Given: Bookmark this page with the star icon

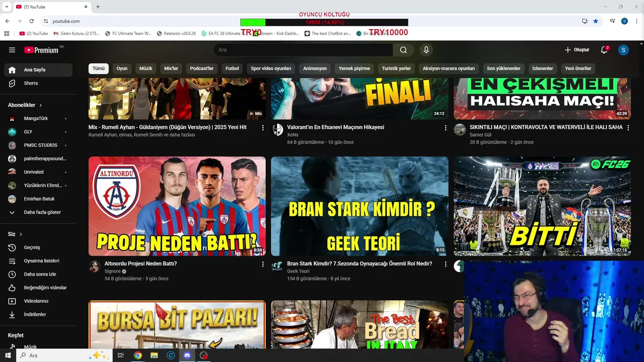Looking at the screenshot, I should 596,21.
